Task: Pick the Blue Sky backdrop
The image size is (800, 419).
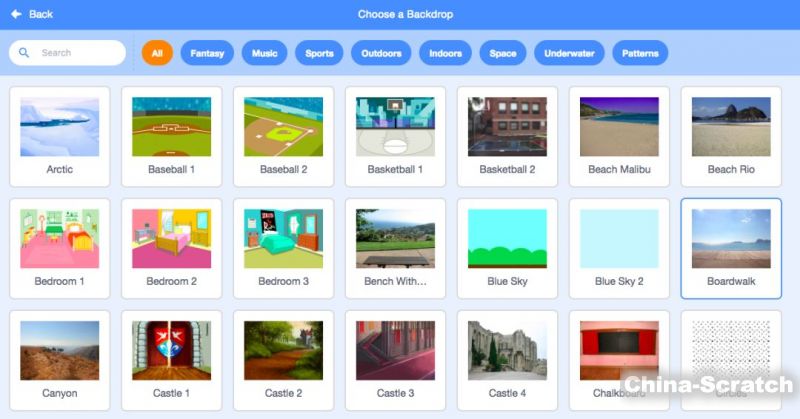Action: pyautogui.click(x=507, y=248)
